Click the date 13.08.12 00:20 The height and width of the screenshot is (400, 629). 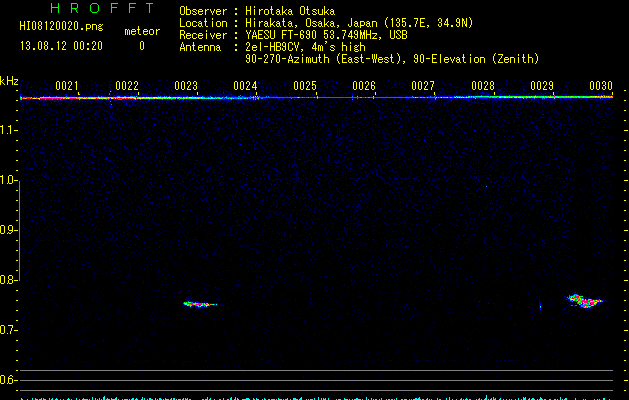tap(61, 46)
